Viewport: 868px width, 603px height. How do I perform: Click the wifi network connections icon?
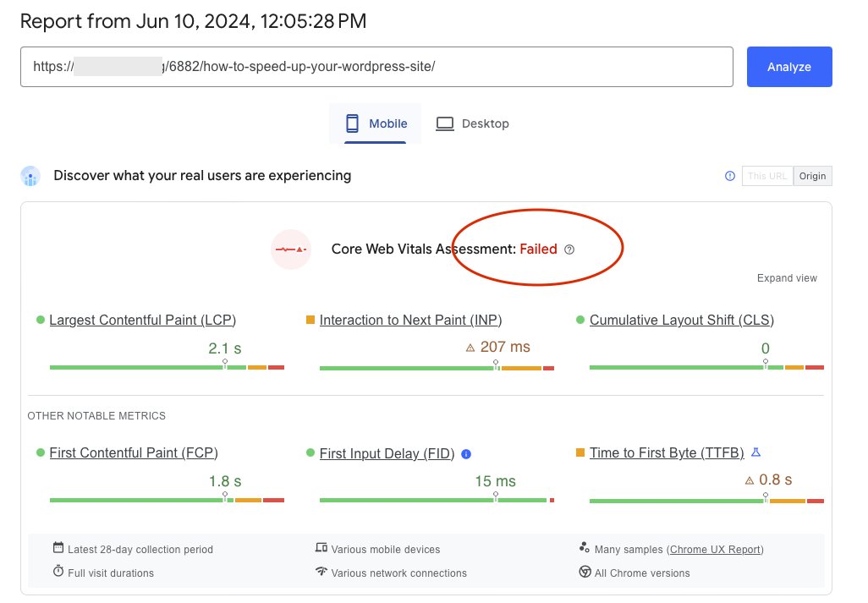pyautogui.click(x=321, y=571)
